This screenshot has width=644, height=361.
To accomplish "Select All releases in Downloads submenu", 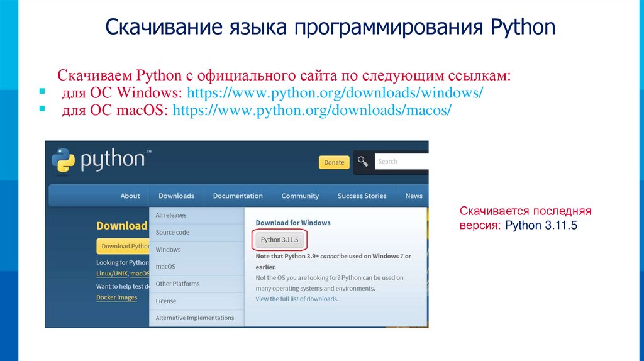I will 197,215.
